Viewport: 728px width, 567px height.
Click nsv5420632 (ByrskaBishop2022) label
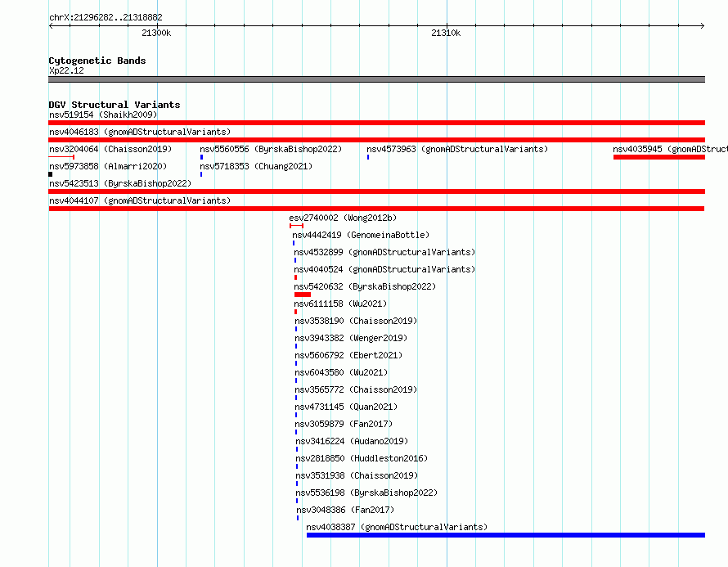(365, 286)
